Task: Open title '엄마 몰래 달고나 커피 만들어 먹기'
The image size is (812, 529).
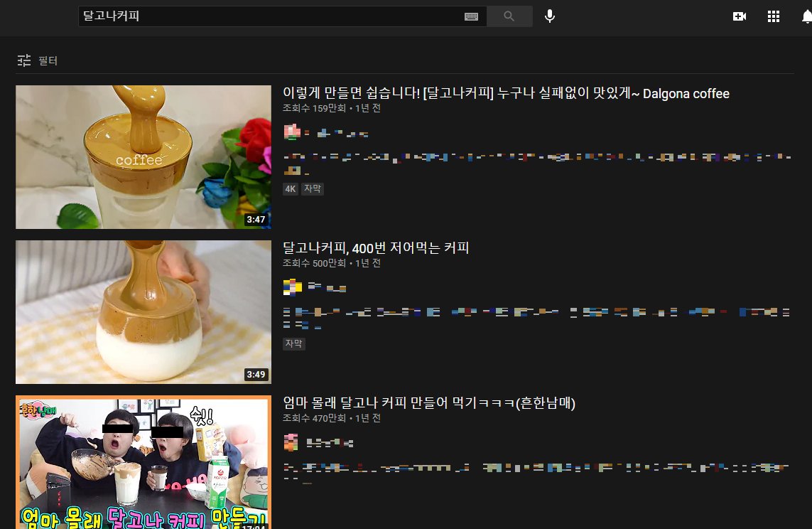Action: pyautogui.click(x=429, y=402)
